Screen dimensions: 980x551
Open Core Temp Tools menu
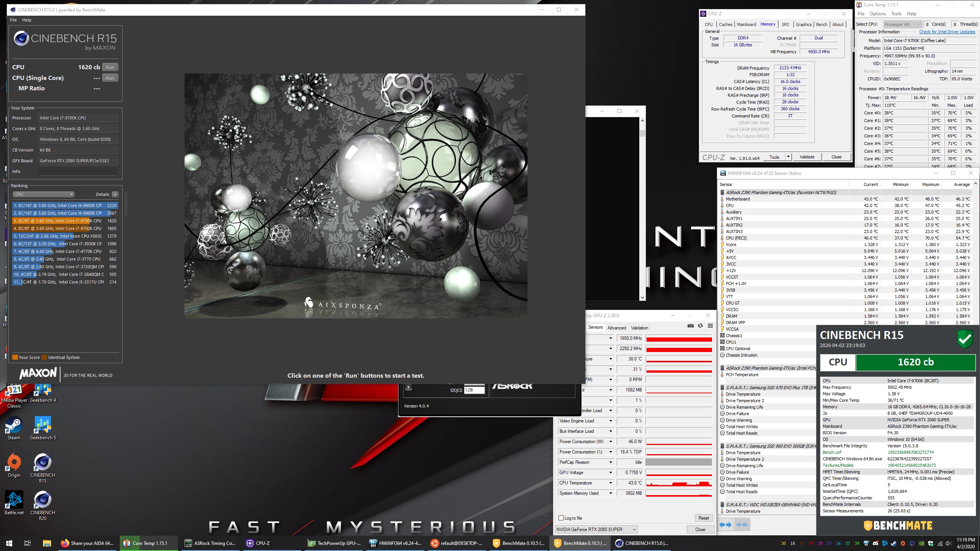[896, 14]
